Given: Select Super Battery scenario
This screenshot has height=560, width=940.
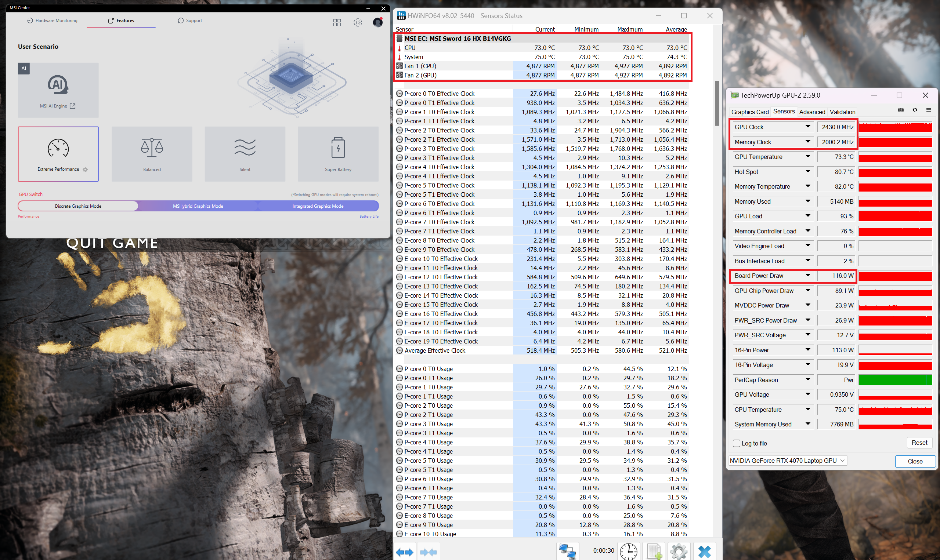Looking at the screenshot, I should (338, 154).
